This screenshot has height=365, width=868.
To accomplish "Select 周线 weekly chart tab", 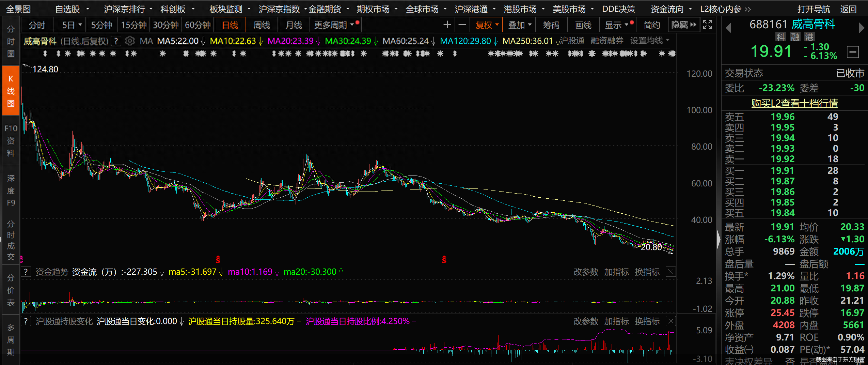I will coord(262,25).
